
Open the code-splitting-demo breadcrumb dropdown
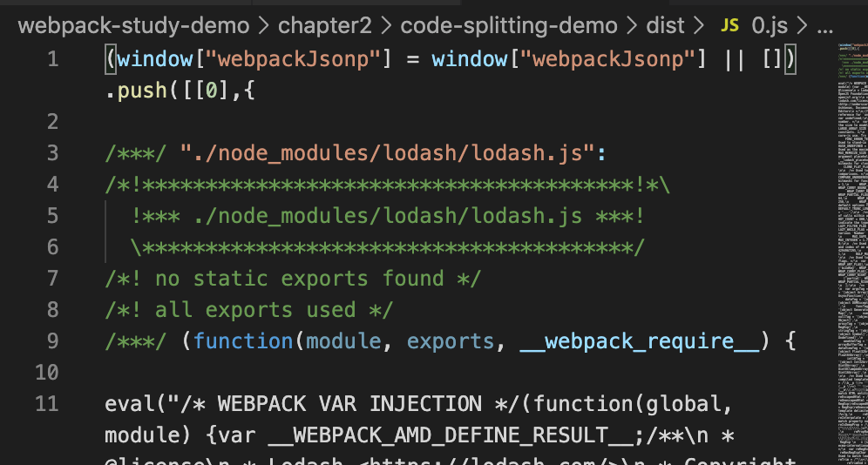pyautogui.click(x=508, y=25)
